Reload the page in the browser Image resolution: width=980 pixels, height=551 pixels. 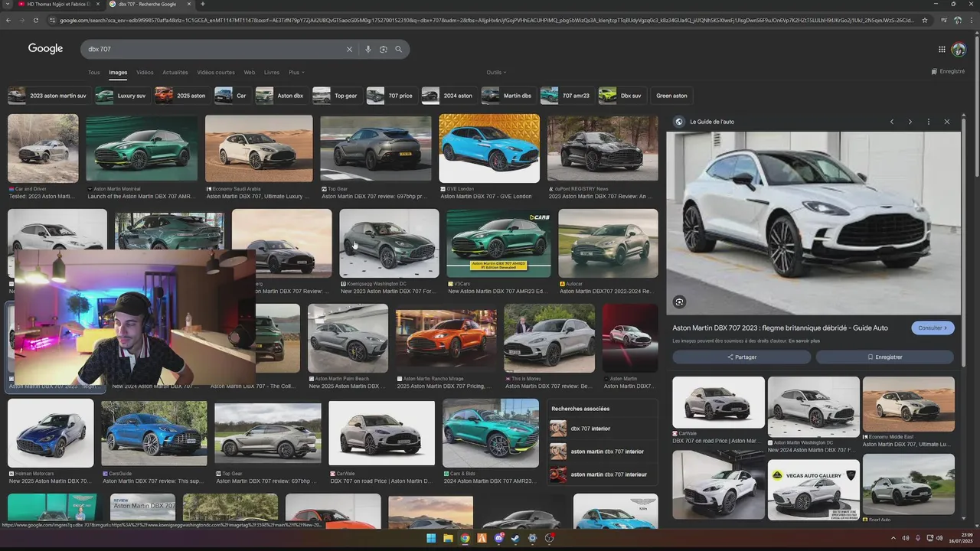click(x=36, y=20)
